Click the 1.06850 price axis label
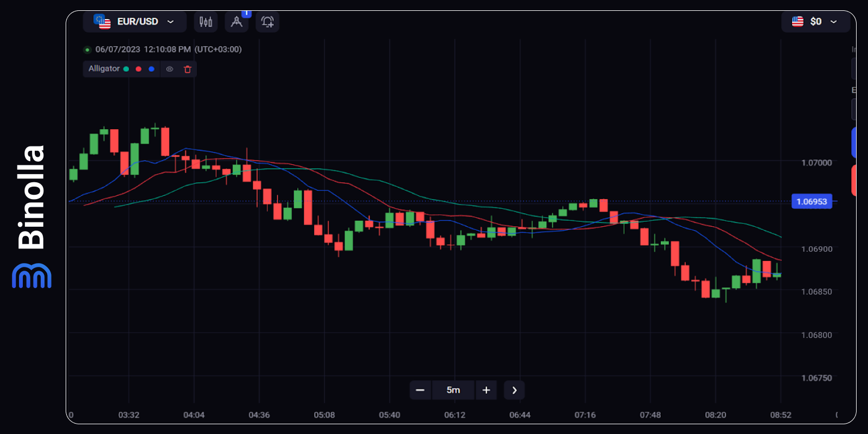The width and height of the screenshot is (868, 434). (816, 292)
